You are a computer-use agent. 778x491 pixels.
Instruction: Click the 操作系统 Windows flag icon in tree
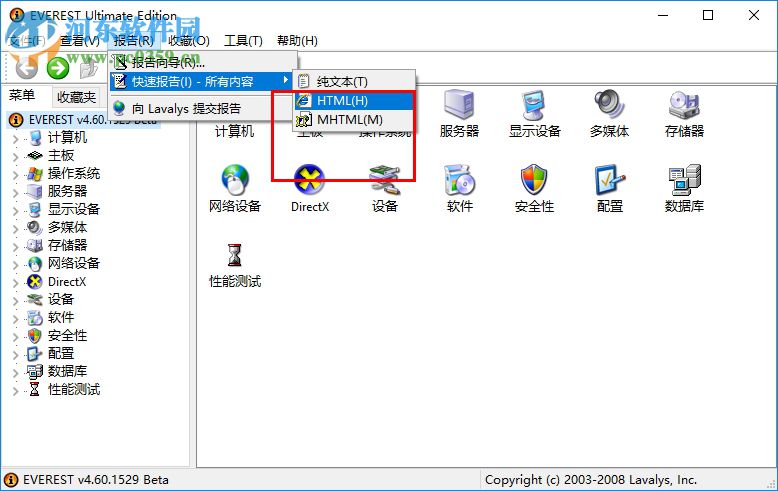click(x=35, y=174)
